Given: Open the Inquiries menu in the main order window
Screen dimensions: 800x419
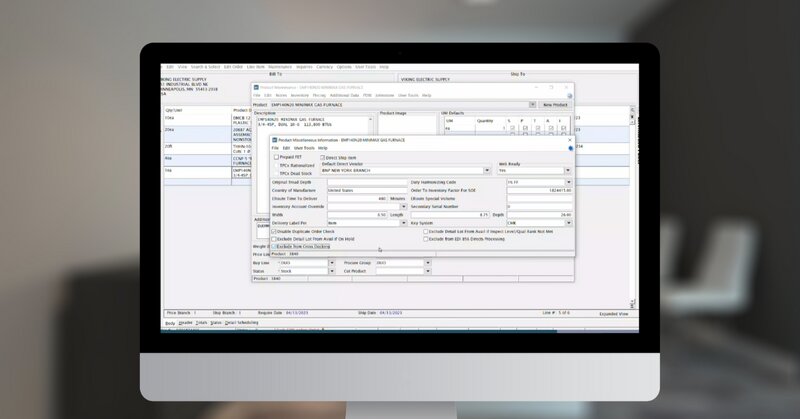Looking at the screenshot, I should pos(304,67).
